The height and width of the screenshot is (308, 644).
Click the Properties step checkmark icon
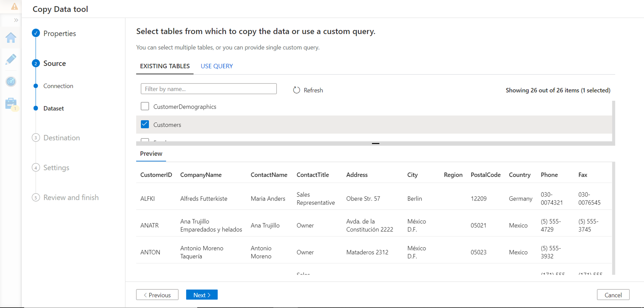(36, 33)
